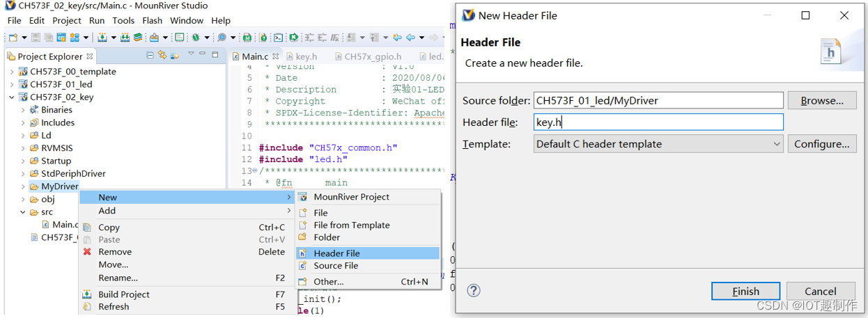Expand the Binaries node
This screenshot has width=868, height=318.
click(23, 110)
